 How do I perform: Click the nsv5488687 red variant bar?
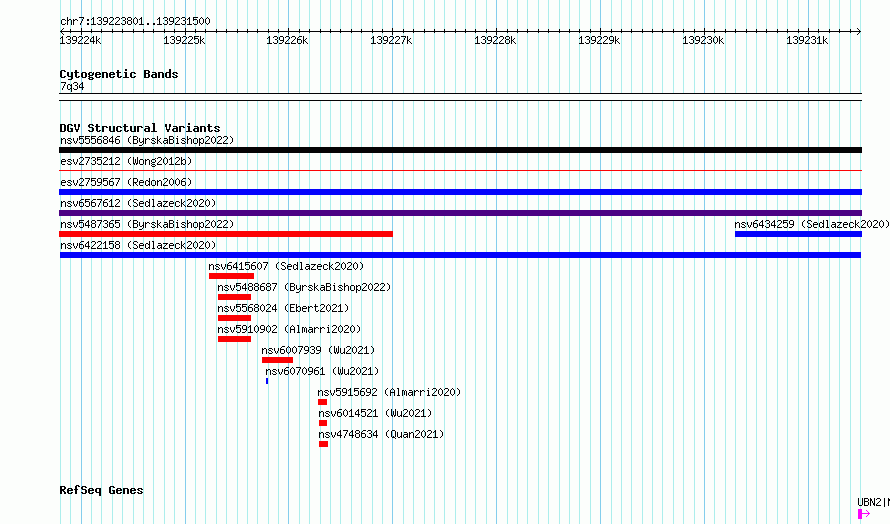(x=234, y=297)
